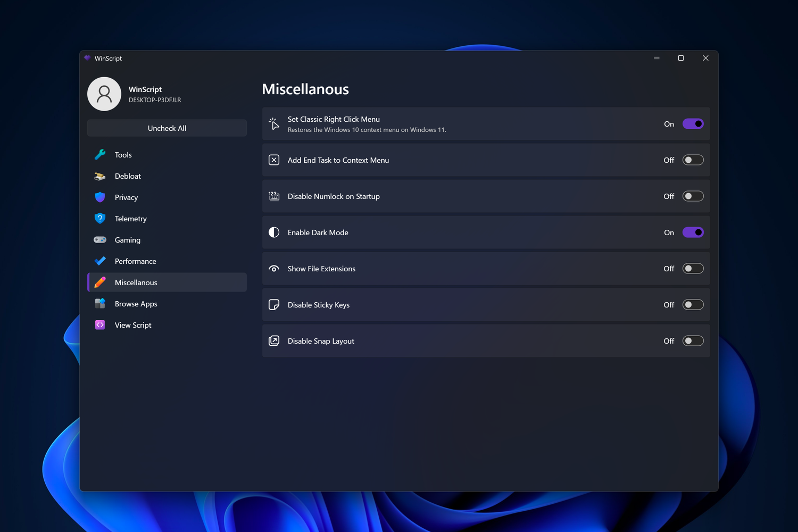Click the Miscellanous pencil icon
This screenshot has height=532, width=798.
point(100,282)
